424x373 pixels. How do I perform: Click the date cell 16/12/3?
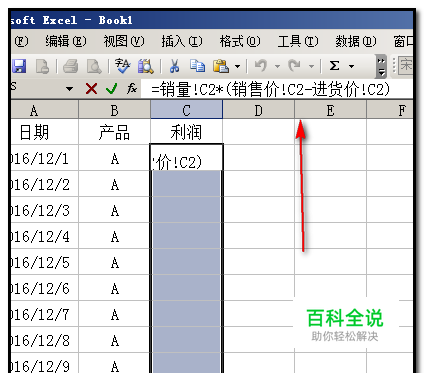(45, 210)
